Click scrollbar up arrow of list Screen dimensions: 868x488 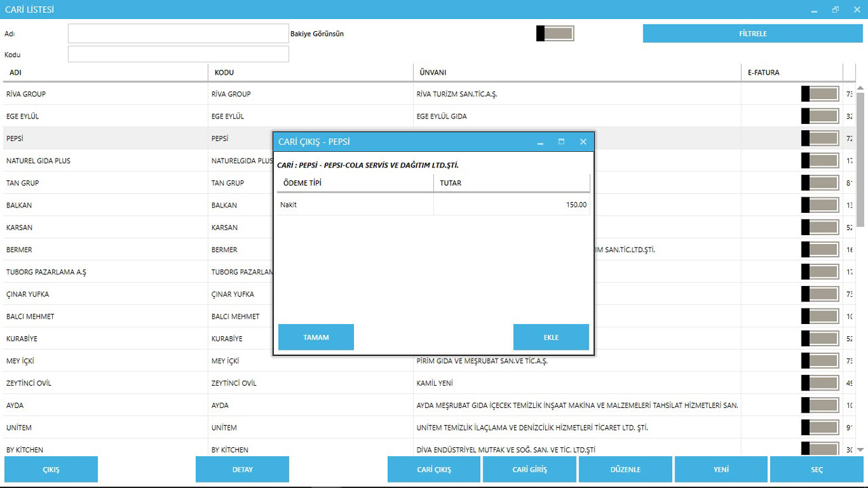tap(861, 87)
